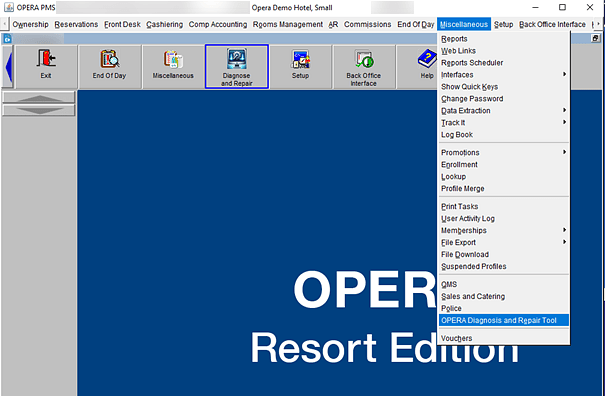The image size is (605, 396).
Task: Click the Exit toolbar icon
Action: pos(46,66)
